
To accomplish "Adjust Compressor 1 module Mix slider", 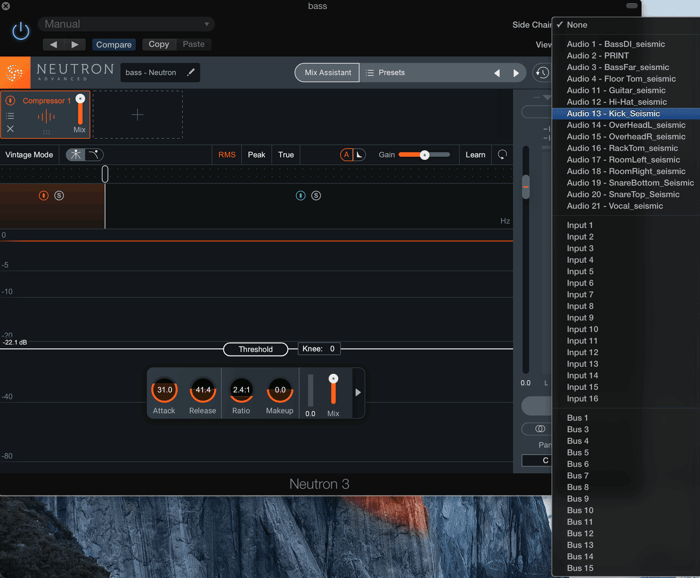I will (80, 109).
